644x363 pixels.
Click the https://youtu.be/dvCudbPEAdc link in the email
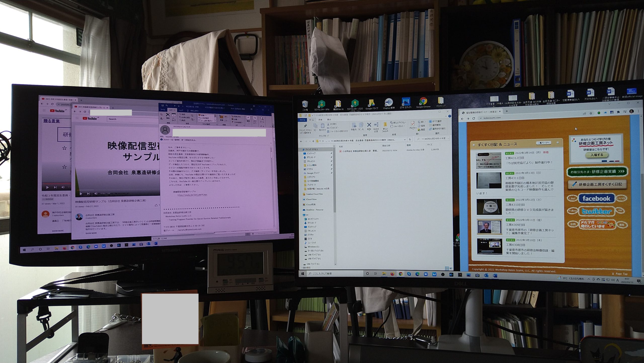point(192,195)
